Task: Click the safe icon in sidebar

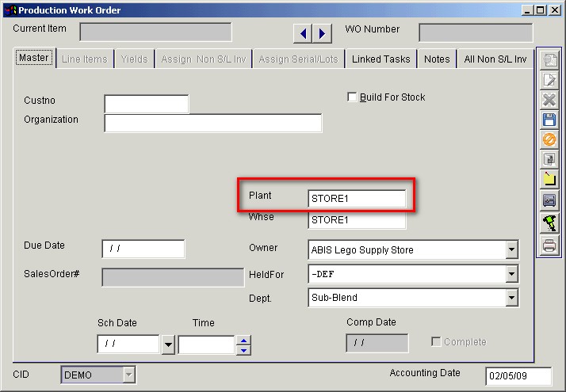Action: [x=549, y=201]
